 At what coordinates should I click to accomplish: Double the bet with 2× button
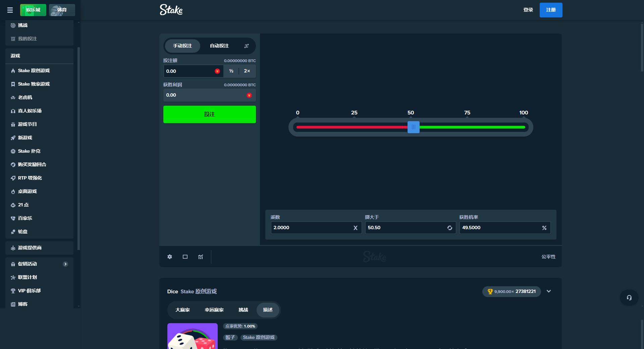(x=247, y=71)
